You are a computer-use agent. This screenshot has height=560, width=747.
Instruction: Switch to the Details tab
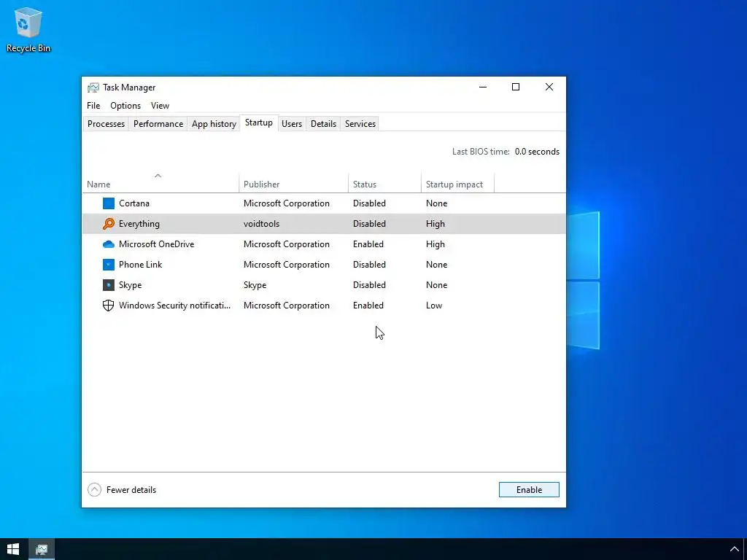(323, 124)
